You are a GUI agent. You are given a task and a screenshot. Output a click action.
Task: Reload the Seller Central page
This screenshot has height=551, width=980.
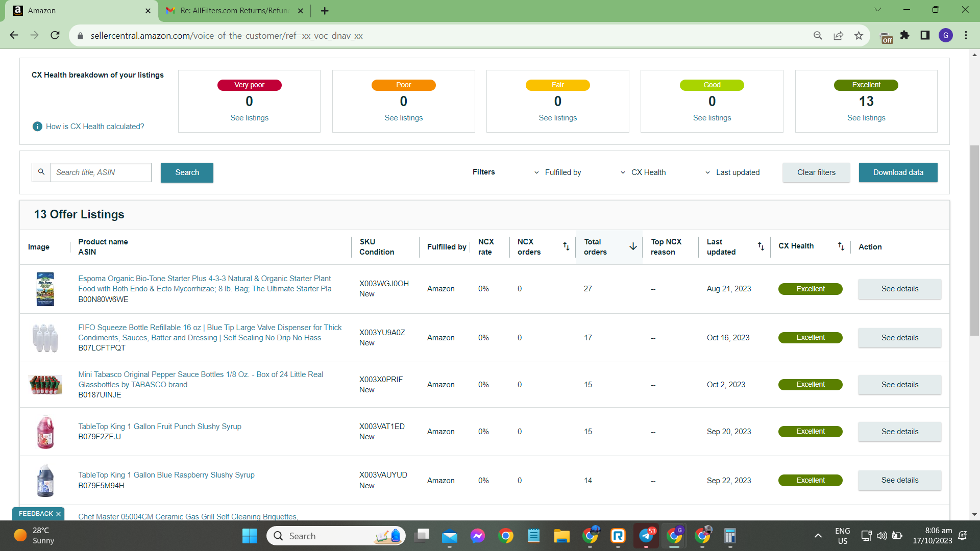[55, 35]
